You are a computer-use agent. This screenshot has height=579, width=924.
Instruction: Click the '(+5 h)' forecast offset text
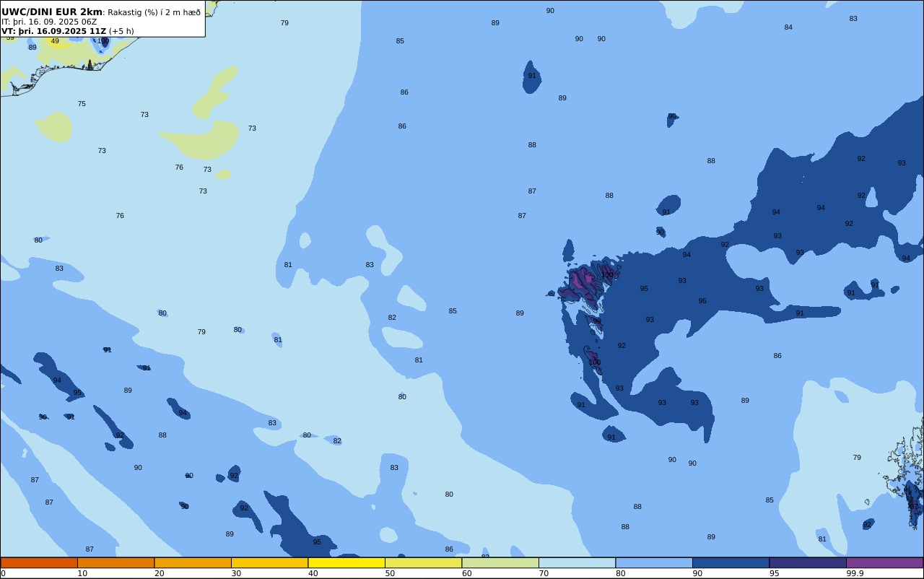point(121,31)
